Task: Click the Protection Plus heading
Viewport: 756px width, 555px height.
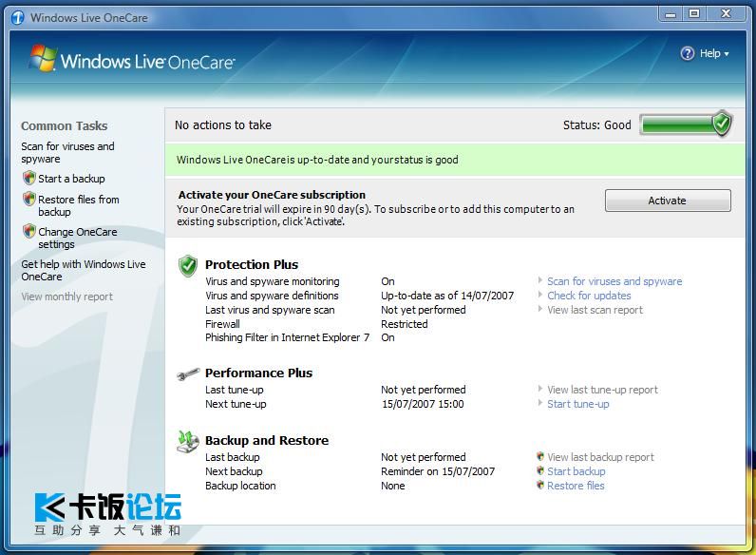Action: (252, 264)
